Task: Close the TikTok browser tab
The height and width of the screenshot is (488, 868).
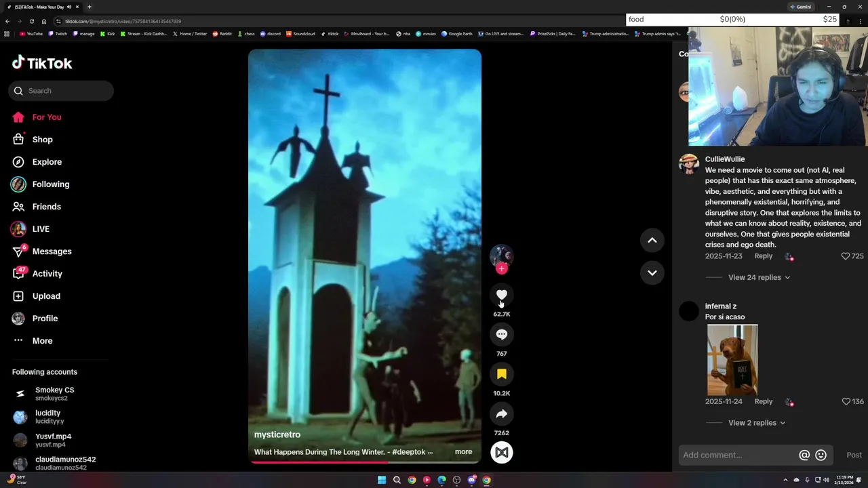Action: tap(77, 7)
